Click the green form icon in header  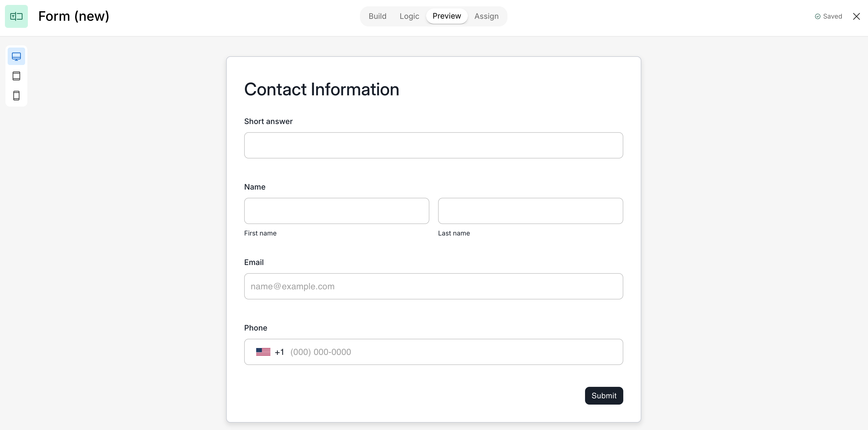tap(16, 16)
